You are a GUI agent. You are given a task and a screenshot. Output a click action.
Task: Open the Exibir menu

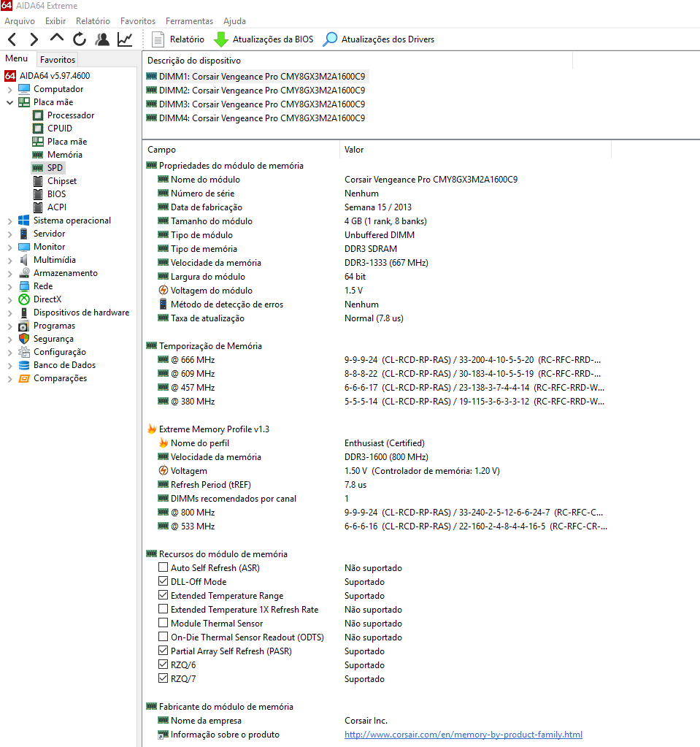(x=55, y=21)
